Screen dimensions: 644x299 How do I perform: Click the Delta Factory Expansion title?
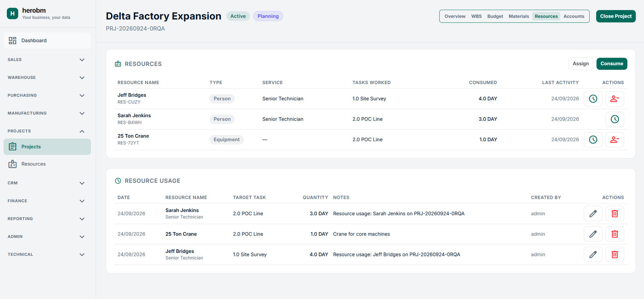tap(163, 16)
